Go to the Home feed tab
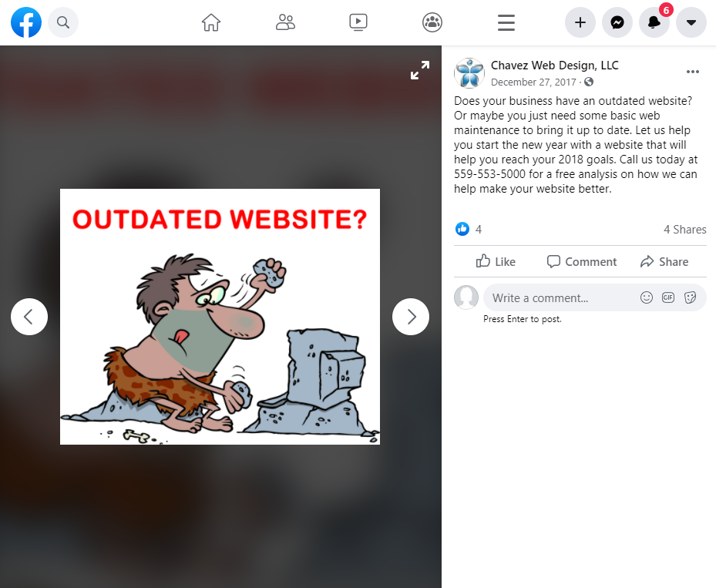Screen dimensions: 716x588 point(211,22)
